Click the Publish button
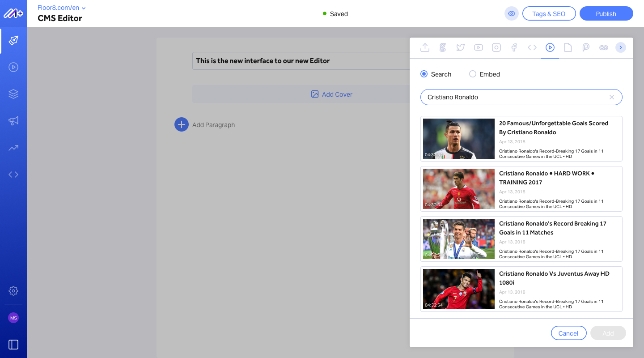Screen dimensions: 644x358 click(x=606, y=13)
